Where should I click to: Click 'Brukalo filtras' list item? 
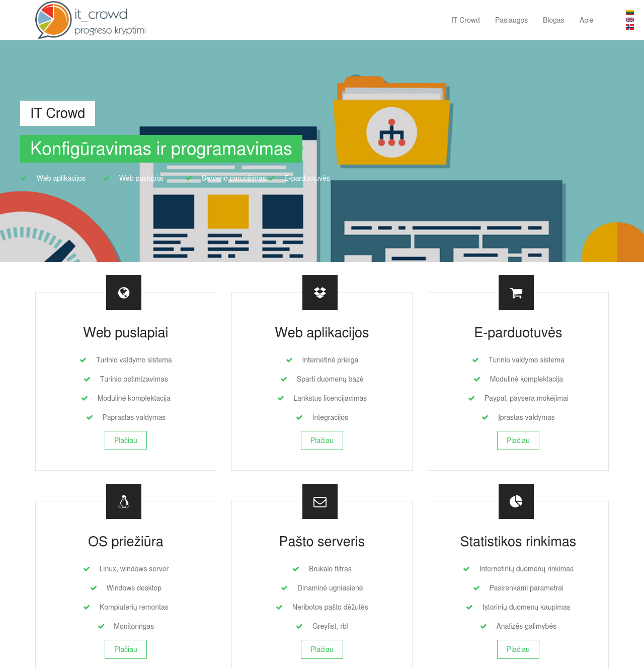330,569
